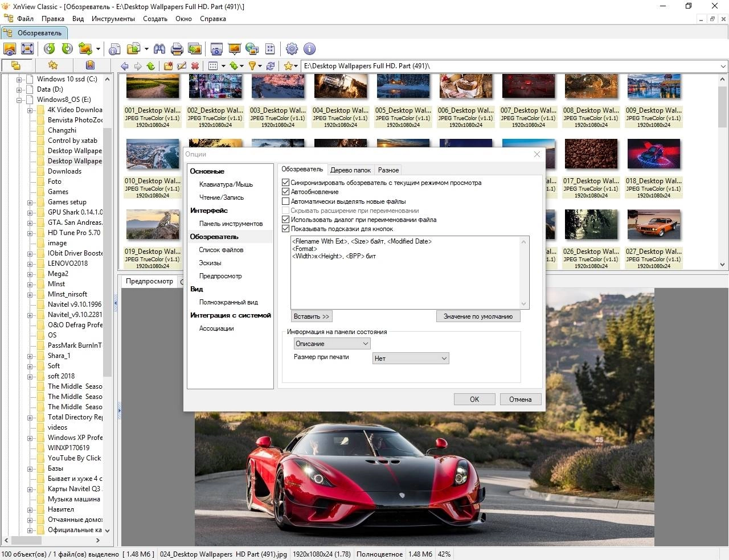
Task: Open options with the gear icon
Action: coord(292,49)
